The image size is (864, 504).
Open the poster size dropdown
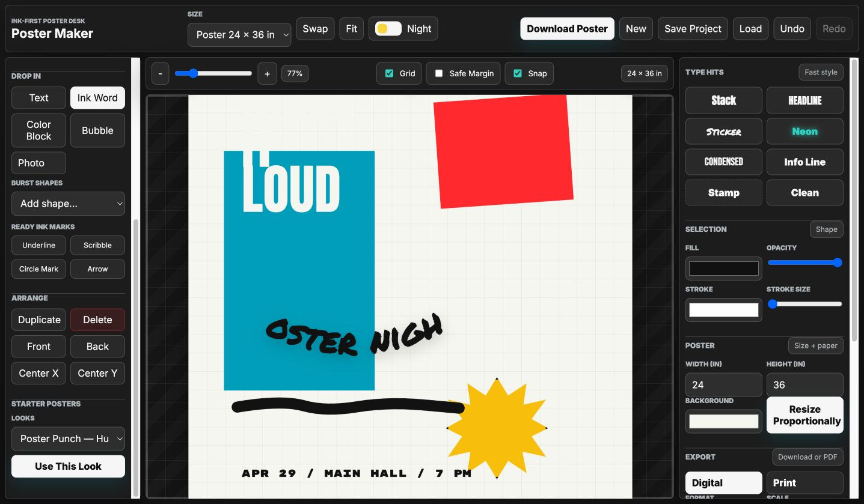pyautogui.click(x=239, y=35)
